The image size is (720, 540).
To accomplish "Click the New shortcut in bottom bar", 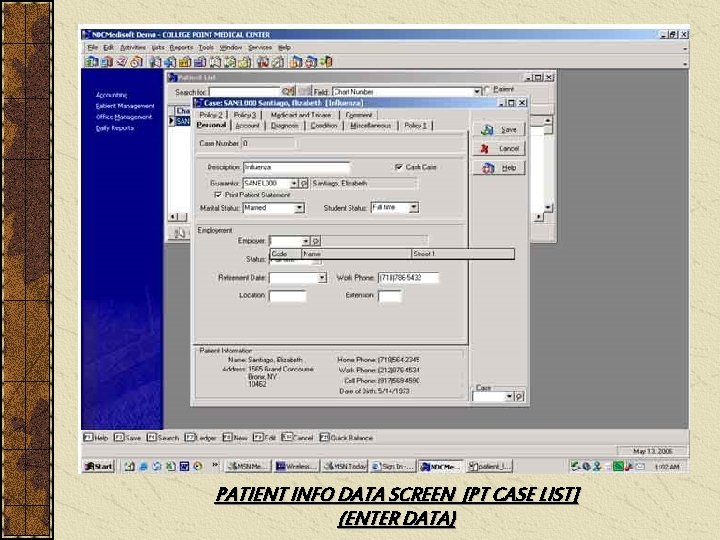I will tap(235, 438).
